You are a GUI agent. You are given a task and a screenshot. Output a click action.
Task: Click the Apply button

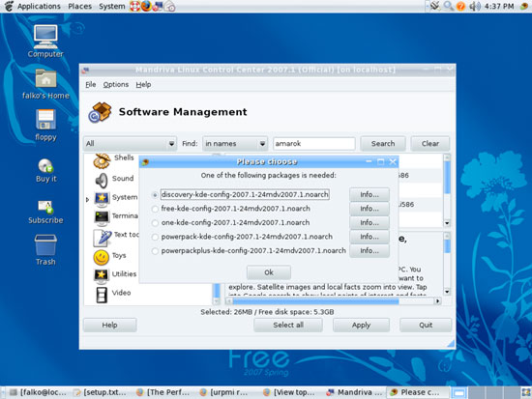tap(361, 326)
